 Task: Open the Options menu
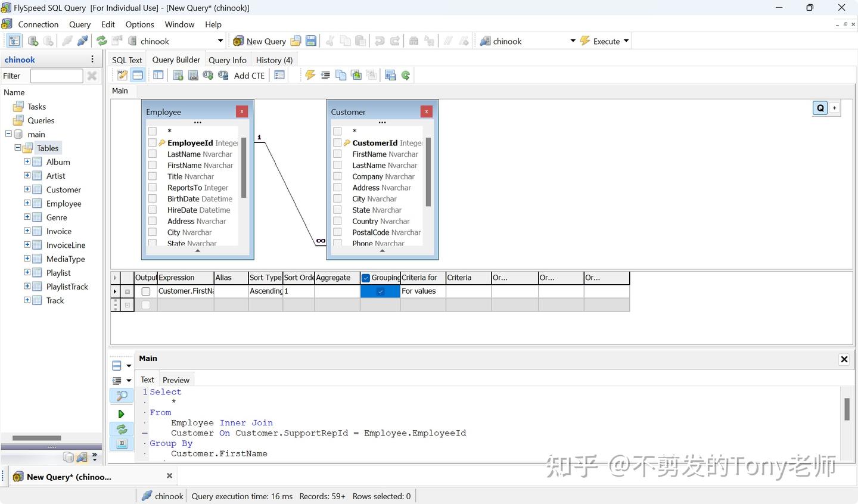coord(139,24)
